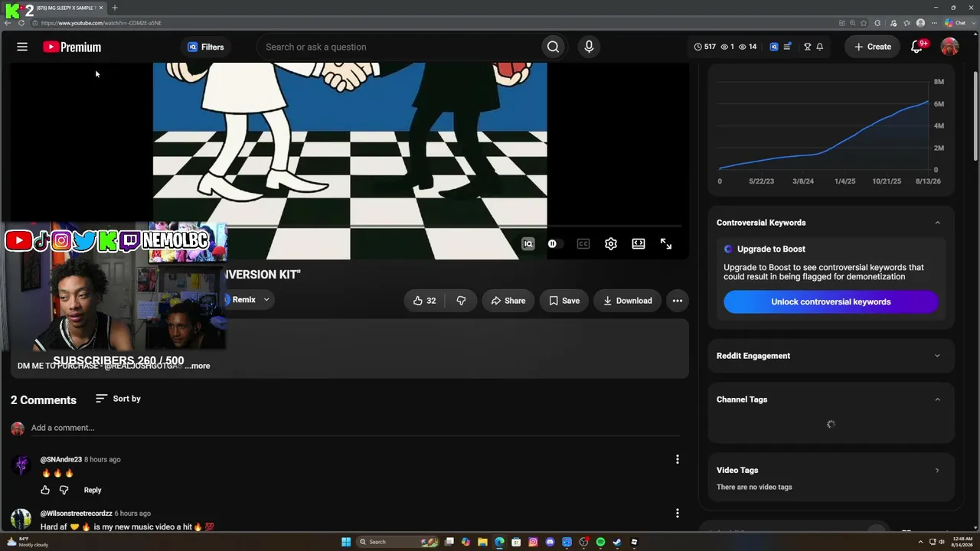Collapse the Channel Tags section
Viewport: 980px width, 551px height.
pos(937,399)
